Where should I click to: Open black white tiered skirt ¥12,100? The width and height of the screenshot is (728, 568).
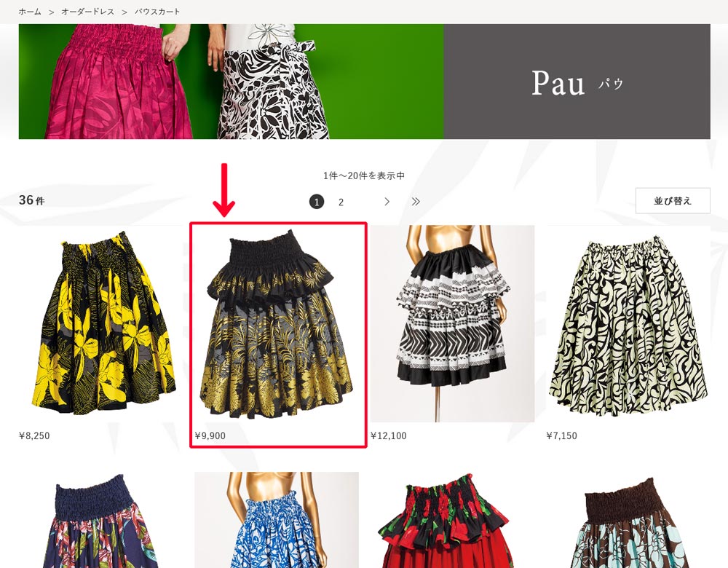(x=453, y=324)
